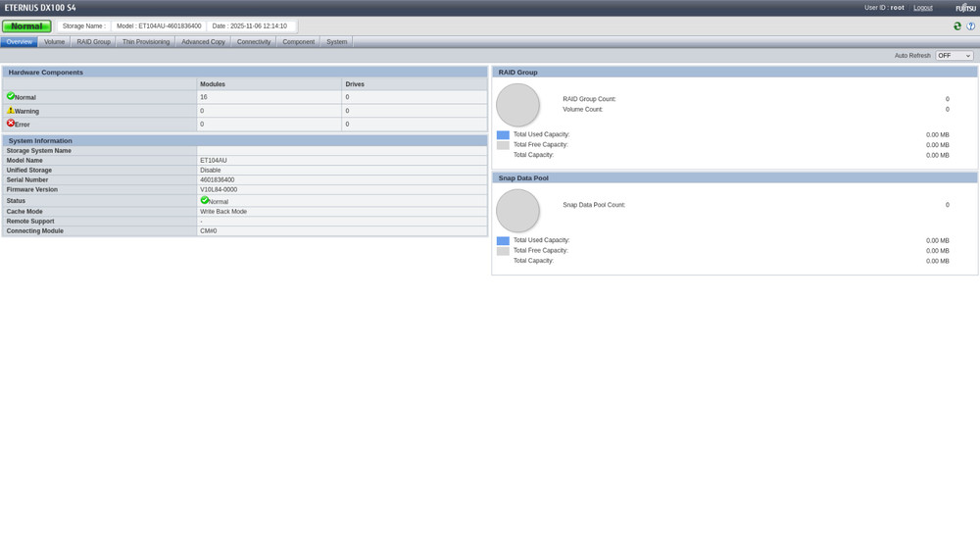
Task: Click the Status row green checkmark icon
Action: 205,200
